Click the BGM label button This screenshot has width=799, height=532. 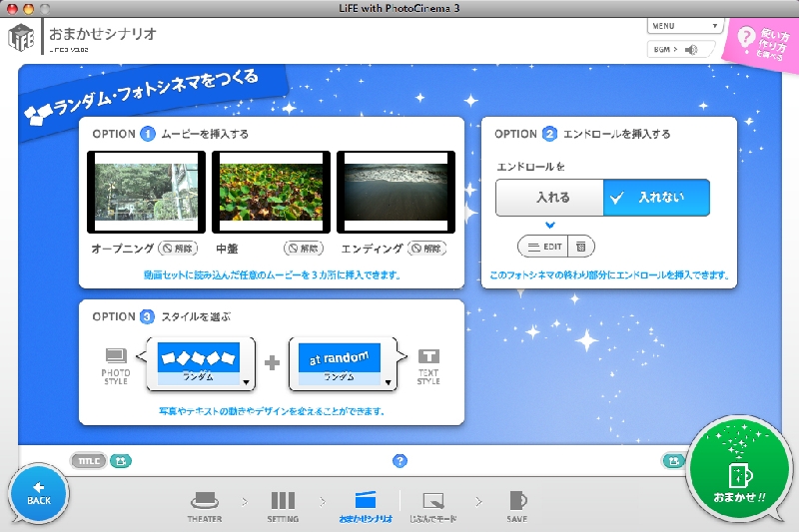tap(665, 49)
